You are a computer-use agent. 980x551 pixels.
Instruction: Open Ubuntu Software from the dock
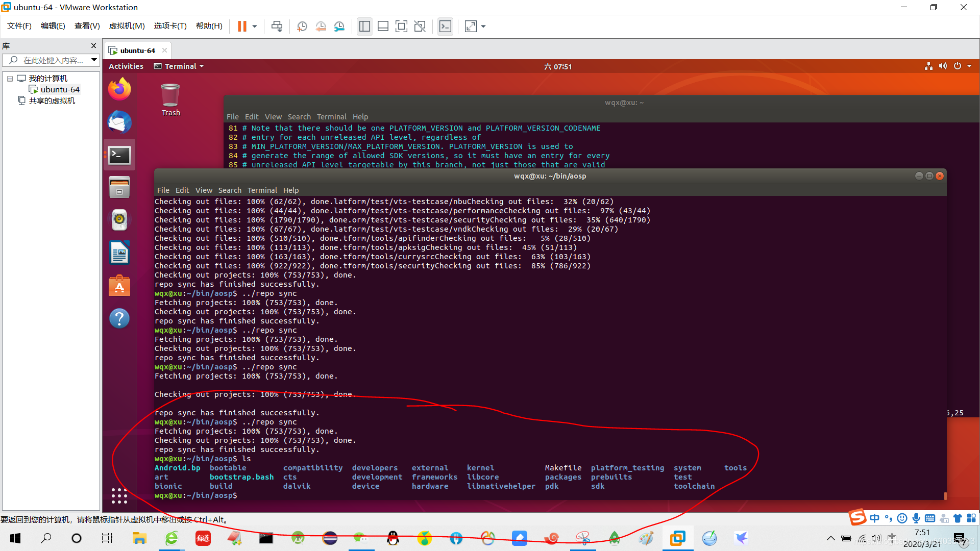tap(119, 286)
